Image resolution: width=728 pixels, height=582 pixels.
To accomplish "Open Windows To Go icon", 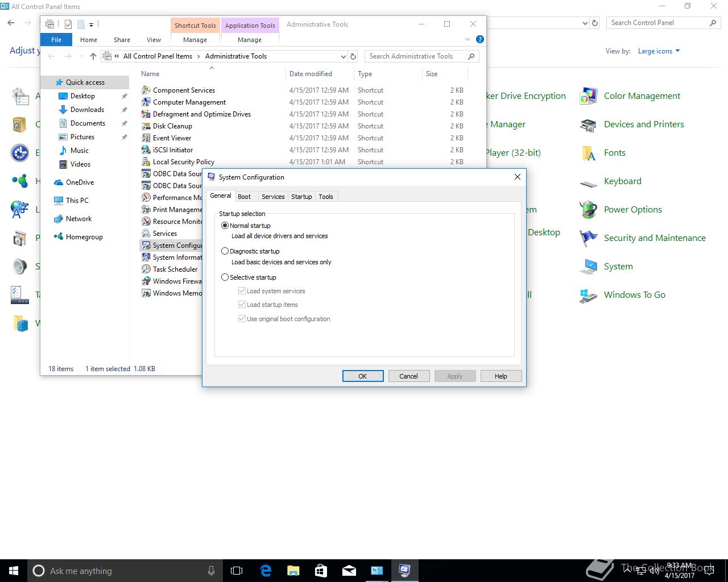I will (x=589, y=295).
